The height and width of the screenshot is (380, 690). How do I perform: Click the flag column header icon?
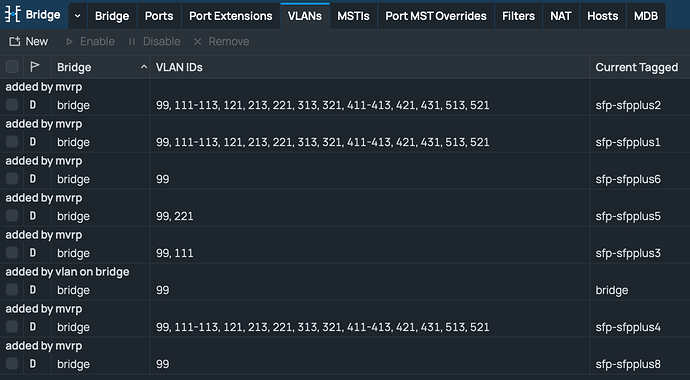[x=34, y=67]
